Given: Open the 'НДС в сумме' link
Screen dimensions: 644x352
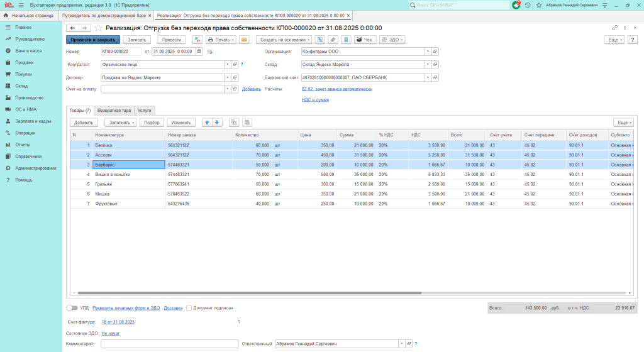Looking at the screenshot, I should click(x=315, y=99).
